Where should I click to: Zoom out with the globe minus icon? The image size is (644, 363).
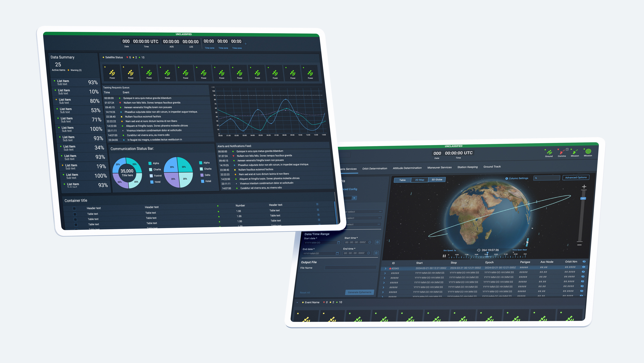(x=579, y=245)
